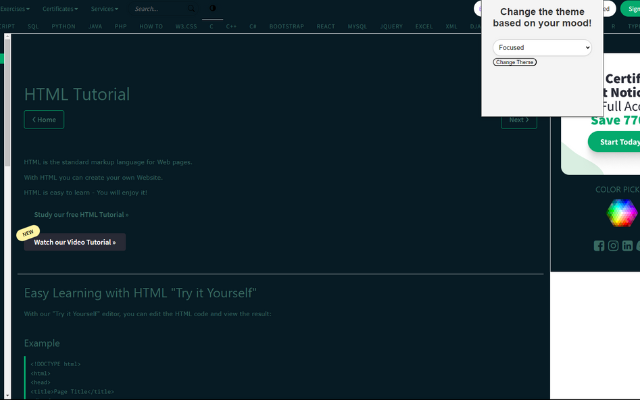Open the Instagram social icon
Screen dimensions: 640x400
[613, 246]
